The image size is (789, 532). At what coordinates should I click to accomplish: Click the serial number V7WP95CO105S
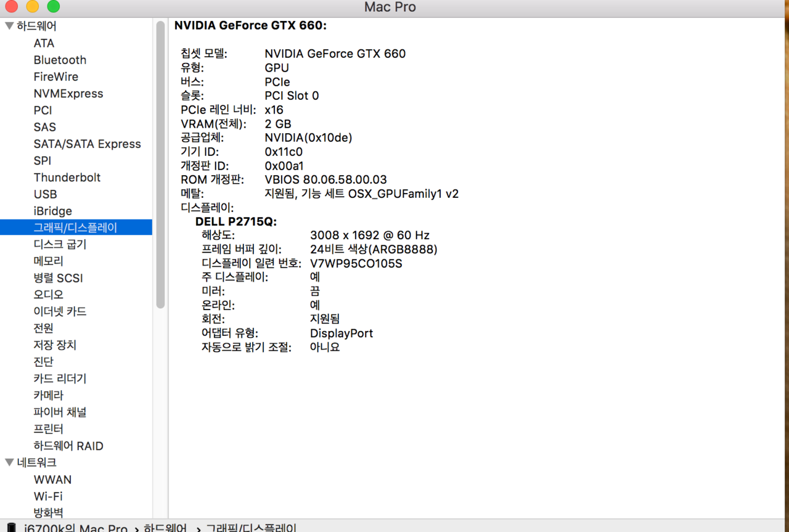pos(356,263)
